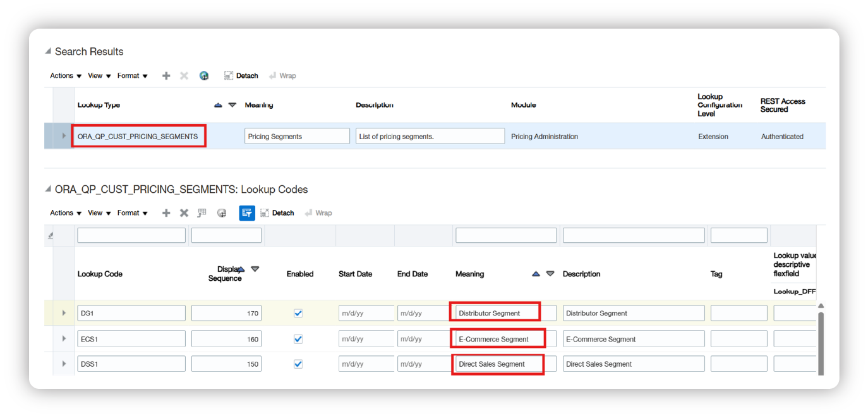Disable the Enabled checkbox for ECS1
This screenshot has width=868, height=418.
pyautogui.click(x=298, y=338)
